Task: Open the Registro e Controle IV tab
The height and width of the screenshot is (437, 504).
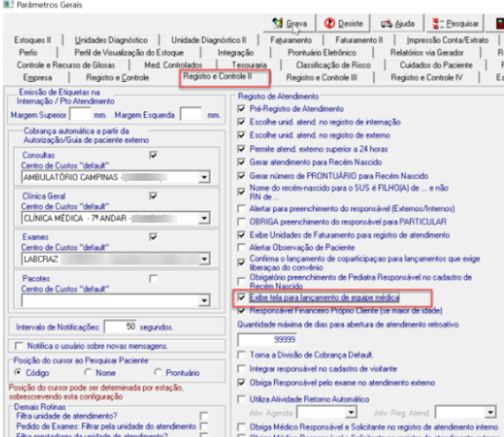Action: [x=426, y=78]
